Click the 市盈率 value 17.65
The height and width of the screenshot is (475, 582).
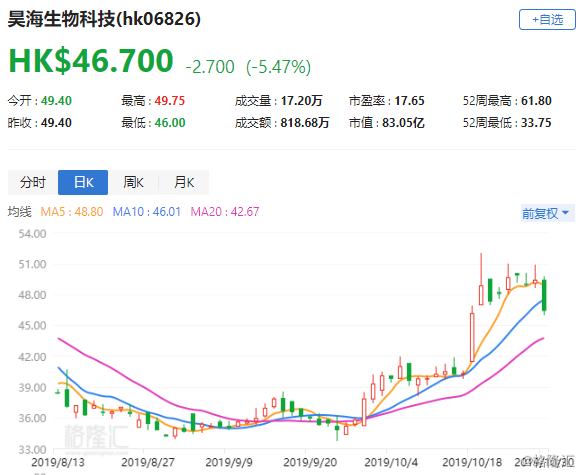click(x=409, y=101)
